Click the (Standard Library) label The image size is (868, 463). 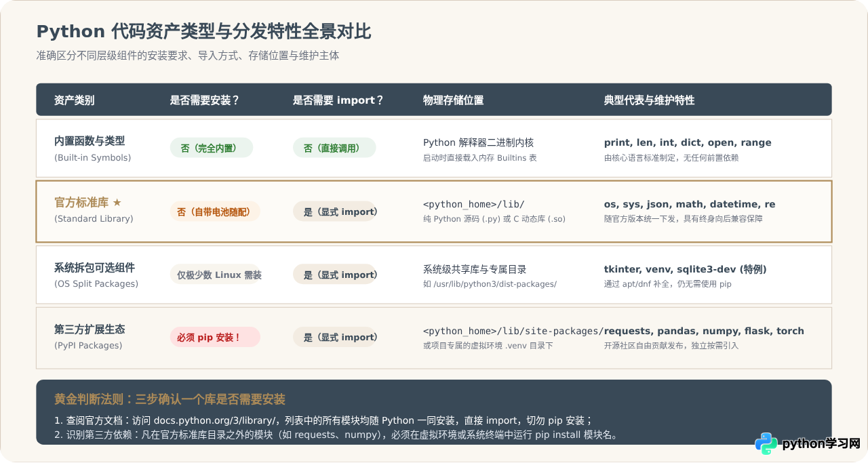94,219
